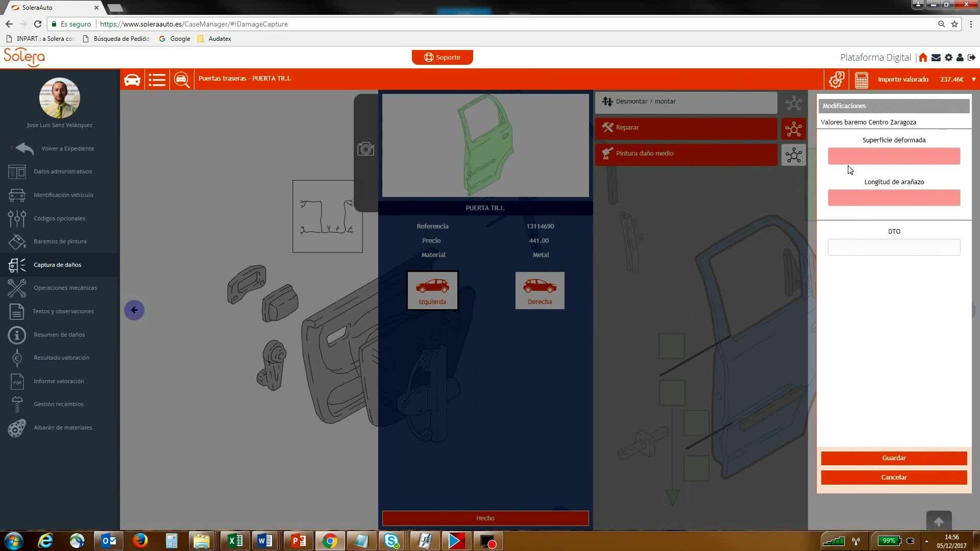Screen dimensions: 980x551
Task: Open the list view icon in orange toolbar
Action: [157, 80]
